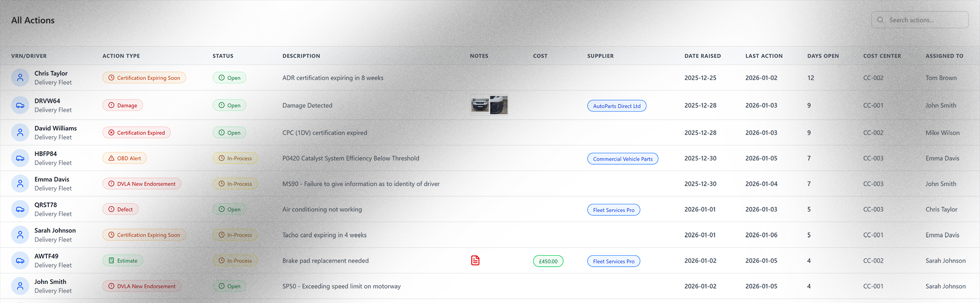Screen dimensions: 980x303
Task: Open the first damage photo thumbnail
Action: (479, 105)
